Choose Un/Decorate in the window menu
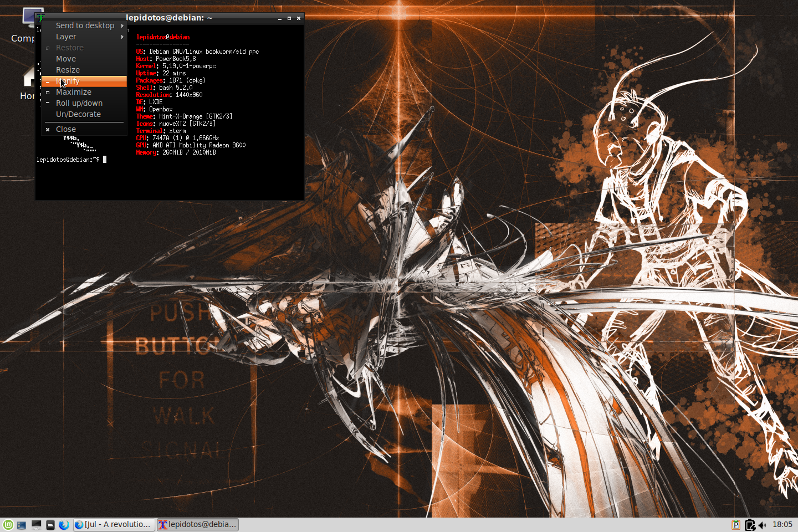The width and height of the screenshot is (798, 532). [x=84, y=115]
